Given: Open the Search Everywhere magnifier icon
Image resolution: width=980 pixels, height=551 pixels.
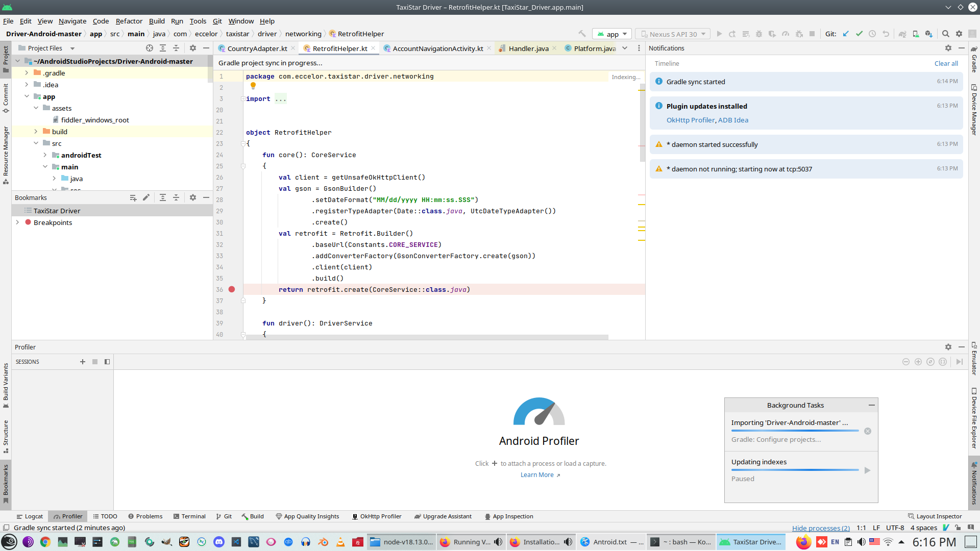Looking at the screenshot, I should (x=945, y=34).
